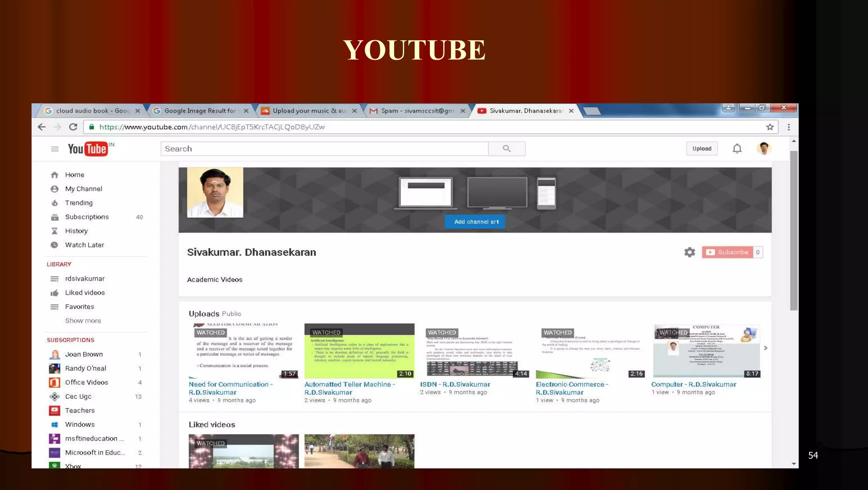Open Automatted Teller Machine video title
This screenshot has width=868, height=490.
click(350, 388)
